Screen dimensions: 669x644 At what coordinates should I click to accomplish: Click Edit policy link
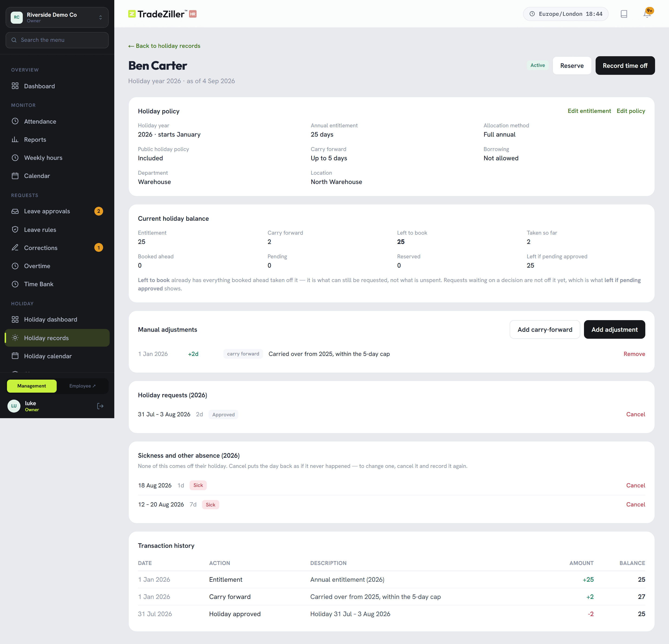point(630,111)
